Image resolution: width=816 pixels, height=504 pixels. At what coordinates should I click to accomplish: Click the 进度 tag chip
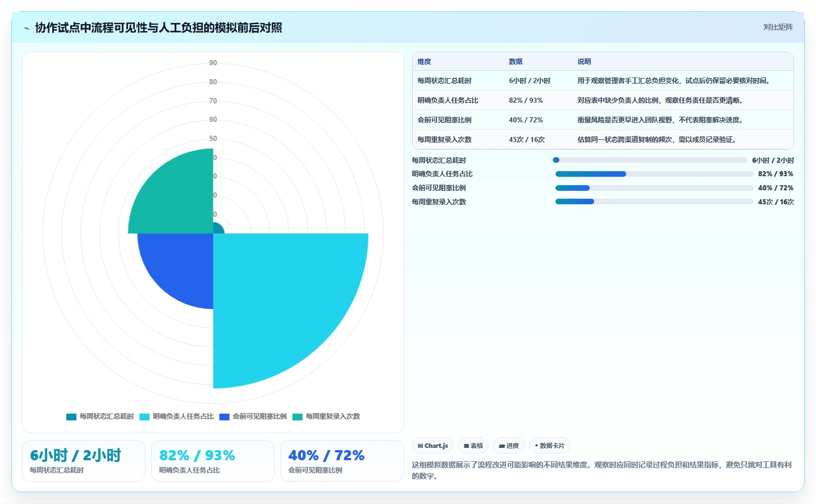pyautogui.click(x=509, y=446)
